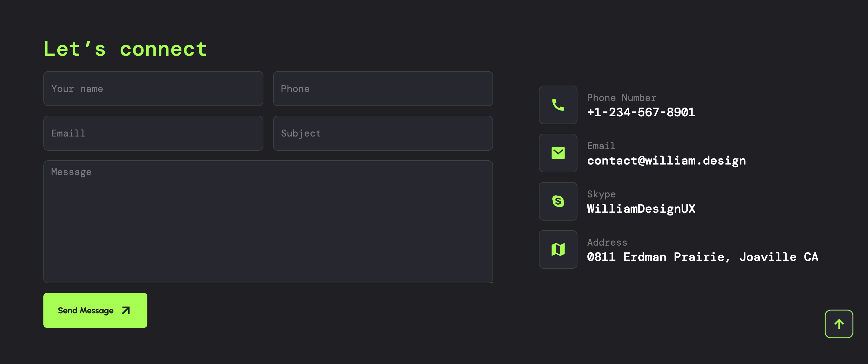Click the Skype logo icon
868x364 pixels.
(x=558, y=201)
